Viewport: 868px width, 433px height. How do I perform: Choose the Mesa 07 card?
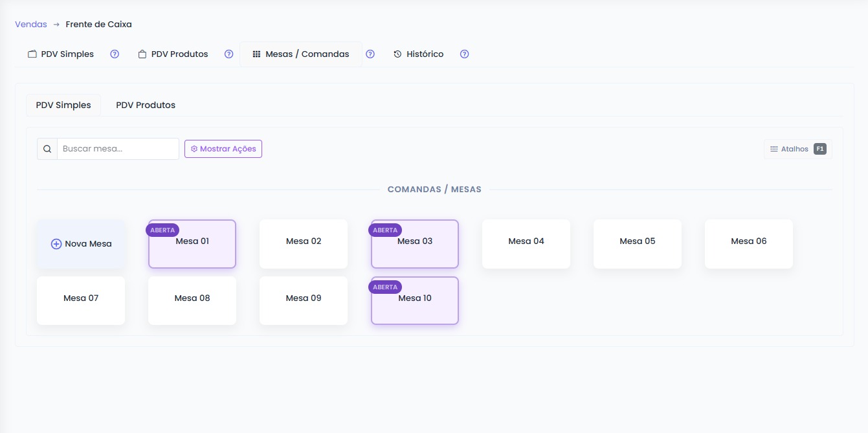pyautogui.click(x=81, y=301)
